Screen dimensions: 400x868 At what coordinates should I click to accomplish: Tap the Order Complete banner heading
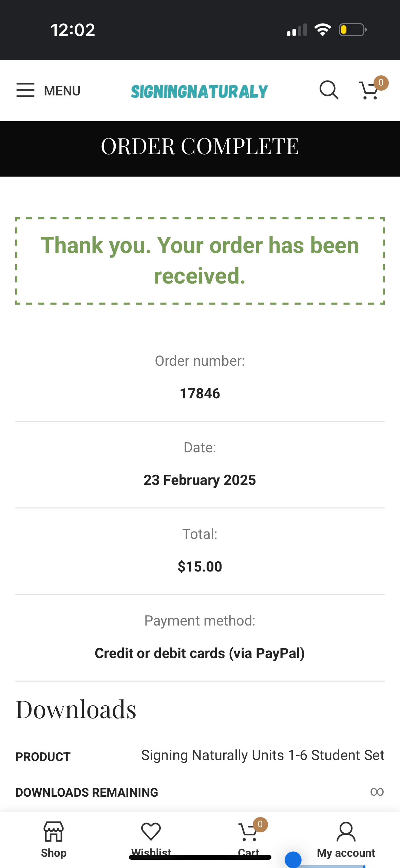200,147
